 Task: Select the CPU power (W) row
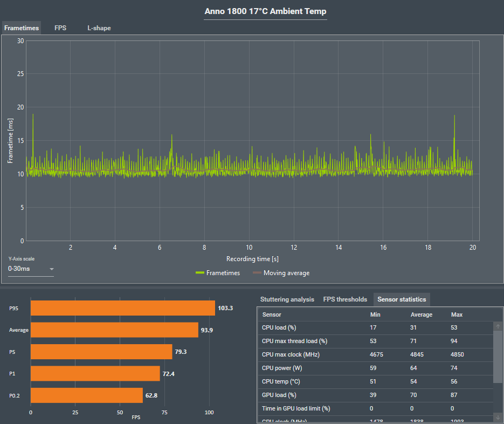pos(375,368)
